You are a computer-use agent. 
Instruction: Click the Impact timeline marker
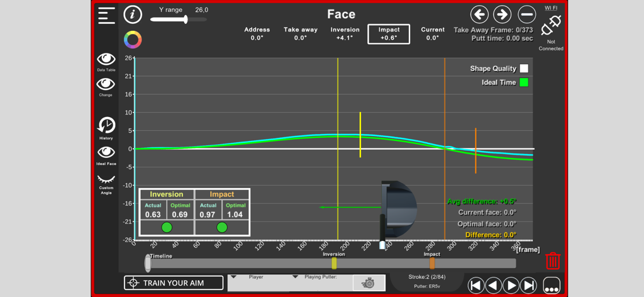click(432, 263)
